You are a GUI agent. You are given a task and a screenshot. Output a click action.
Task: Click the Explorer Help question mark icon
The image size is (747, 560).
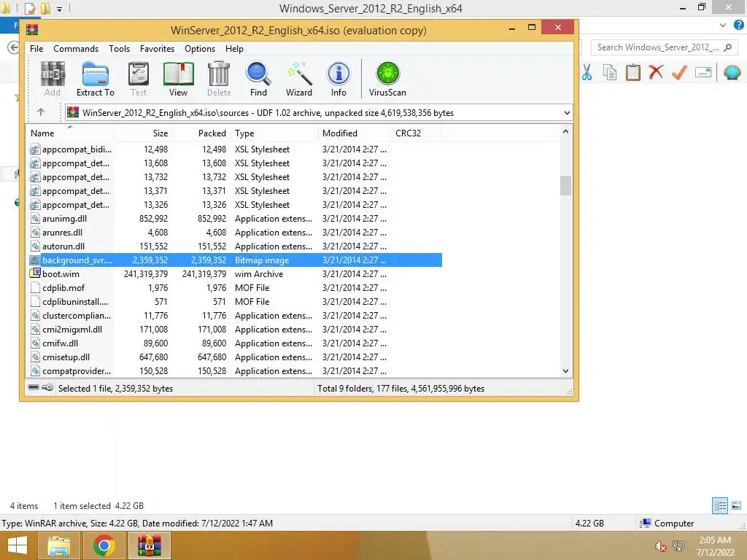pos(739,26)
